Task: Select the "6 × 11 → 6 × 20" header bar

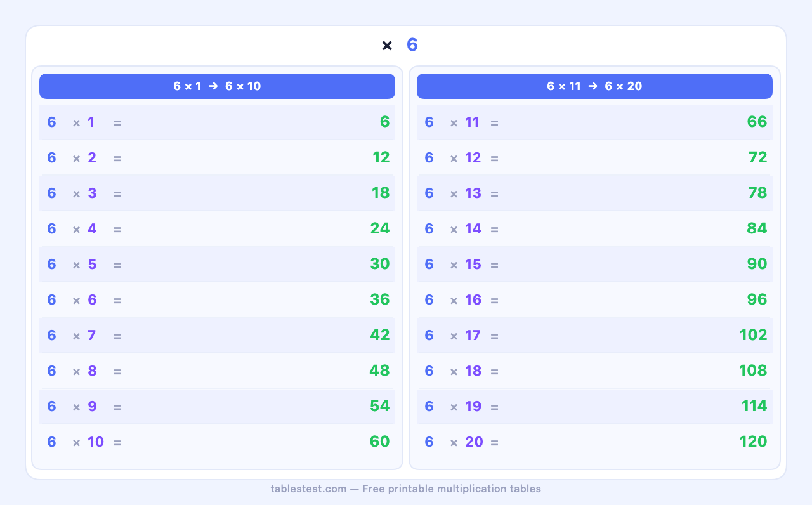Action: pyautogui.click(x=594, y=86)
